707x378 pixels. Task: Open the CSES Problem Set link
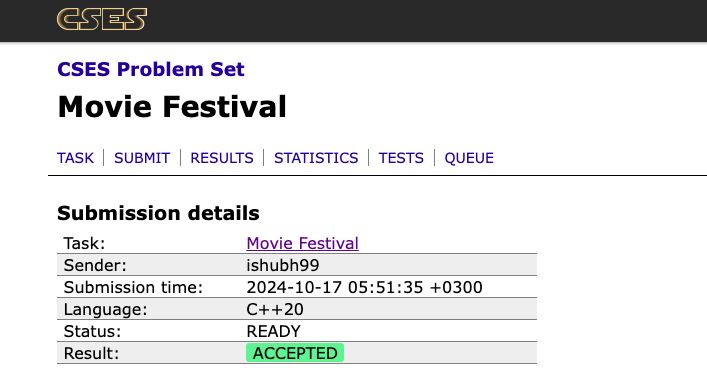[x=151, y=69]
